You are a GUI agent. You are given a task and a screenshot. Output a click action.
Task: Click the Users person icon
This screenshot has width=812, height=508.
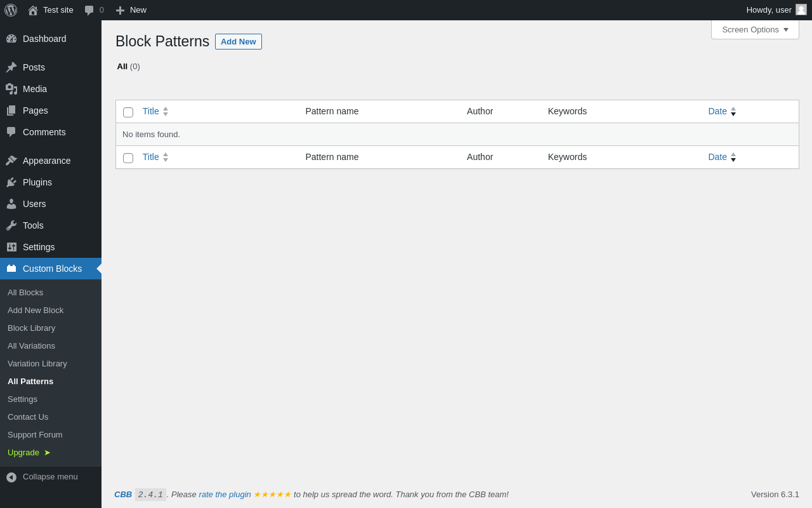click(11, 204)
